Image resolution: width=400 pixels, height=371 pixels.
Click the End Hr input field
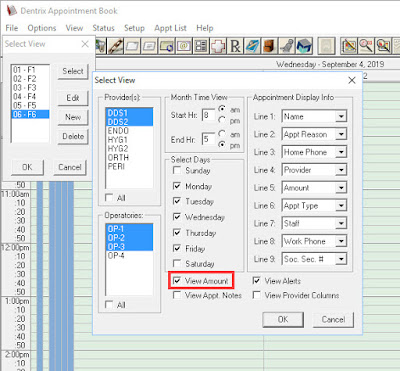tap(208, 139)
